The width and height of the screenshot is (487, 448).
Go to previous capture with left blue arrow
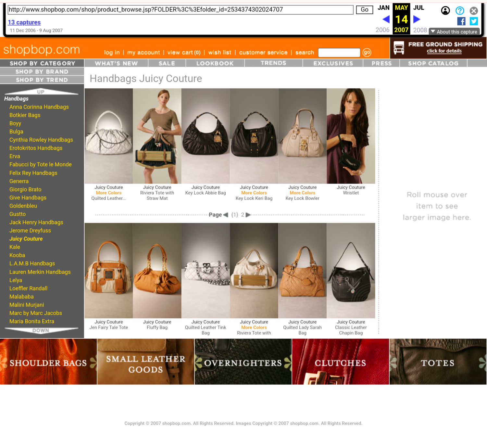tap(386, 19)
